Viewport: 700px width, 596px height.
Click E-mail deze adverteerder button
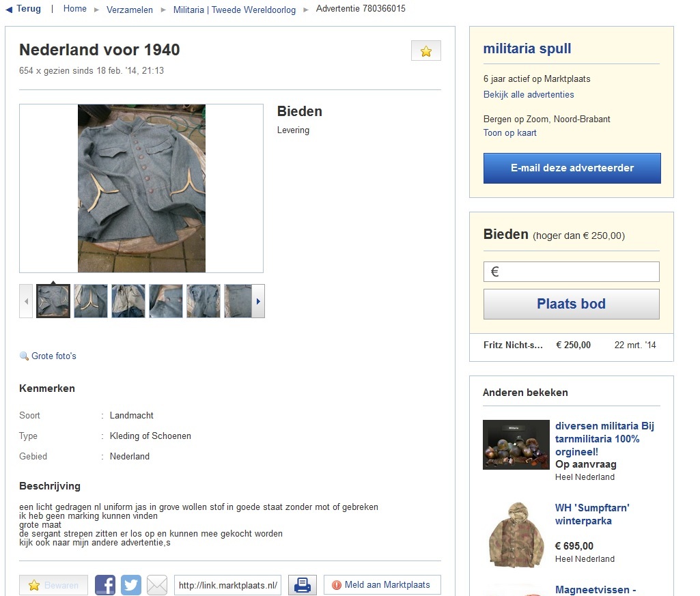pos(572,168)
